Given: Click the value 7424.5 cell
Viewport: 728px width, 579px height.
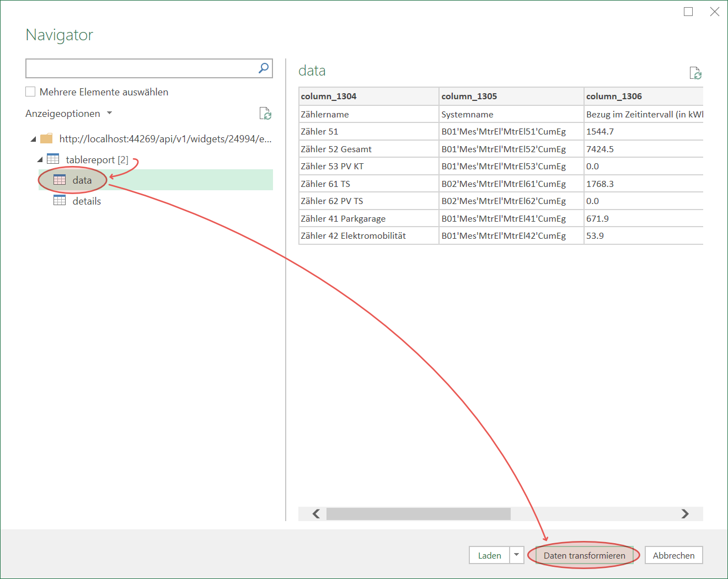Looking at the screenshot, I should point(644,149).
